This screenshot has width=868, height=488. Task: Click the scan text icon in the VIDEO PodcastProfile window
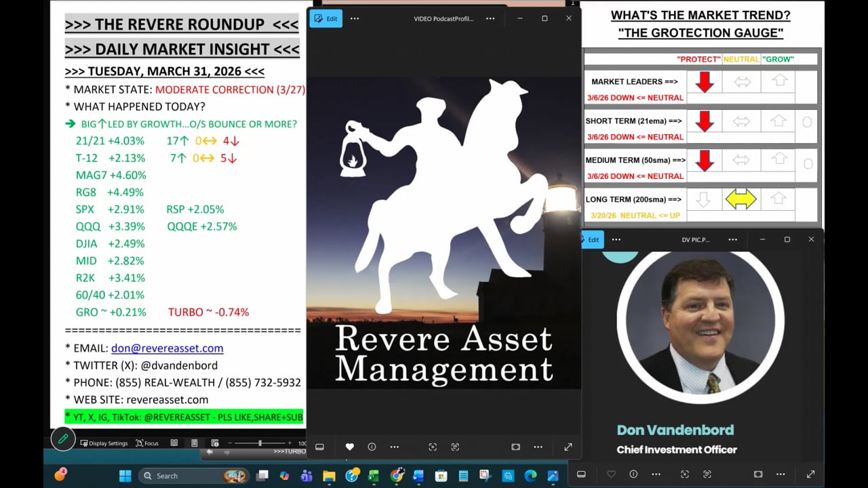[455, 447]
